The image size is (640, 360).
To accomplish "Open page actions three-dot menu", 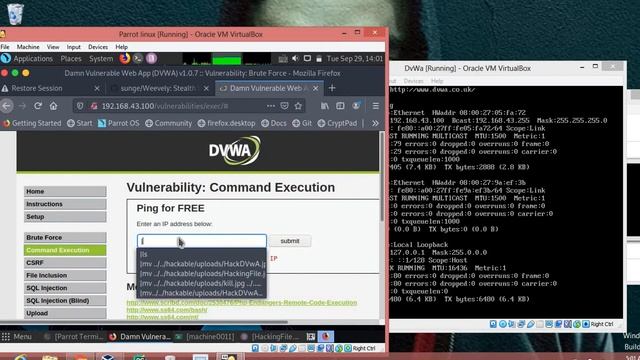I will coord(271,106).
